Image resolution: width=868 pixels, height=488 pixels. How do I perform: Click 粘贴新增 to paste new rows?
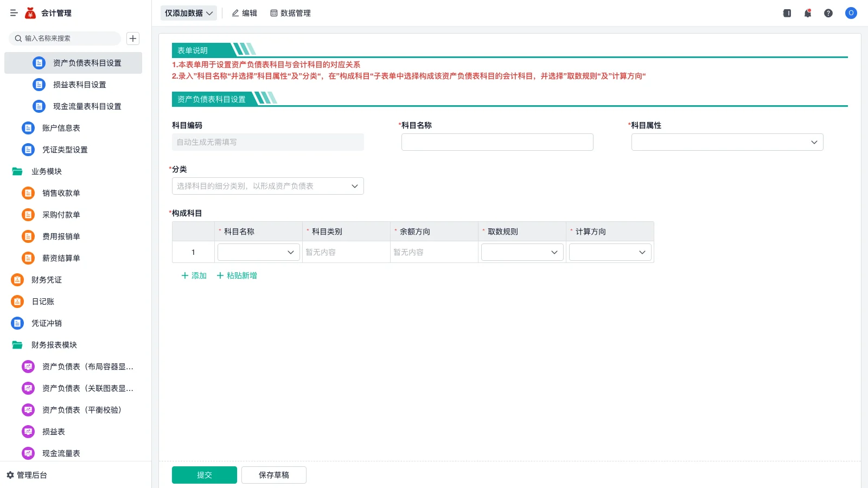click(237, 275)
